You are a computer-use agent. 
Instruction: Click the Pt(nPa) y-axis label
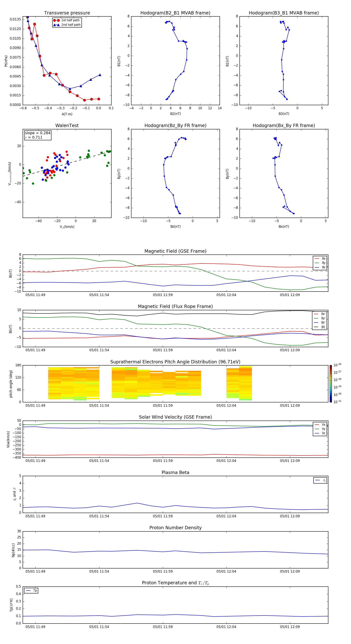pyautogui.click(x=6, y=61)
